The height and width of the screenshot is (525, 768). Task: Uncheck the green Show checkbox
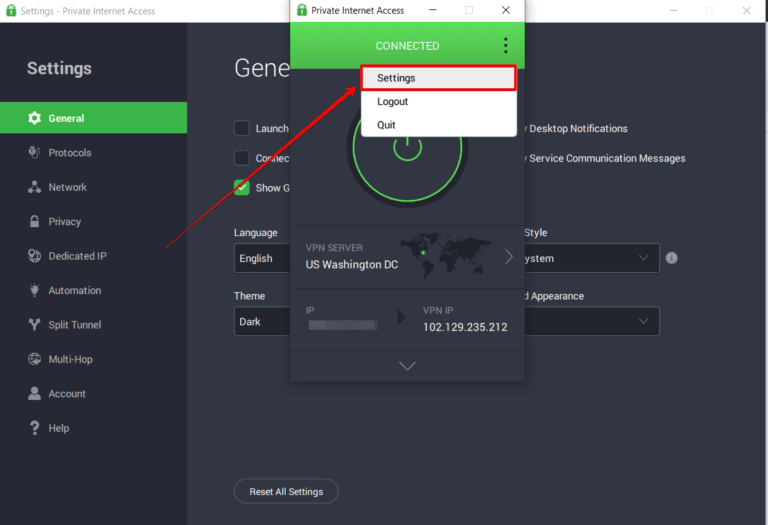point(242,187)
